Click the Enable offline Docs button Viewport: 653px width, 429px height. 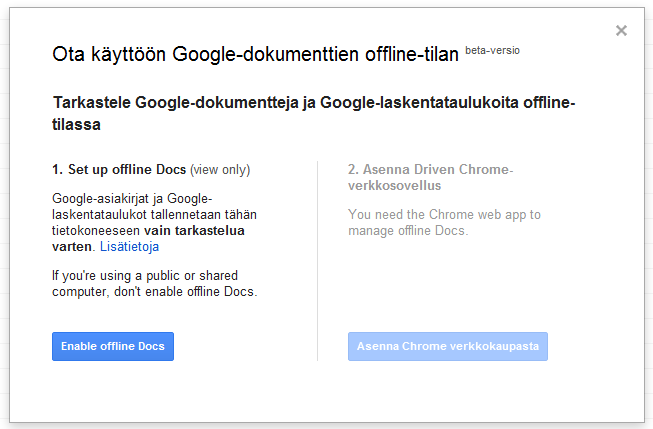[x=113, y=346]
